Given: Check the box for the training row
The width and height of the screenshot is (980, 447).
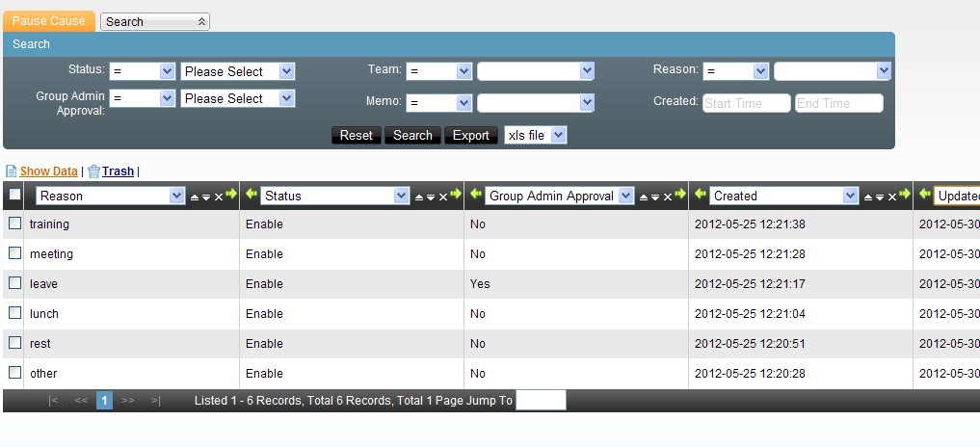Looking at the screenshot, I should pyautogui.click(x=14, y=223).
